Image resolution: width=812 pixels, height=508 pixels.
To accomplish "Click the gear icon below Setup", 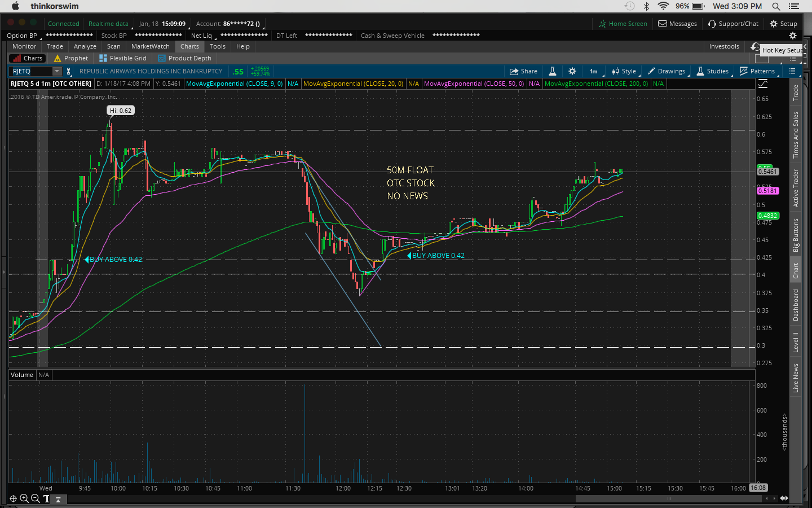I will tap(792, 36).
